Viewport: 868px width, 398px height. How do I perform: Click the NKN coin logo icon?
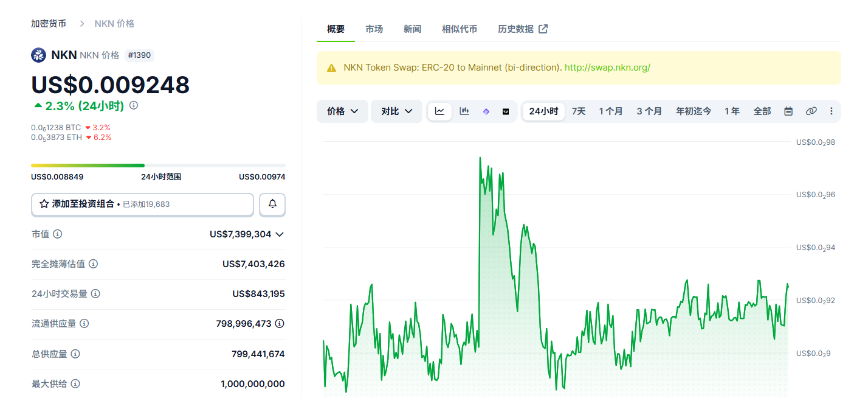[x=38, y=55]
